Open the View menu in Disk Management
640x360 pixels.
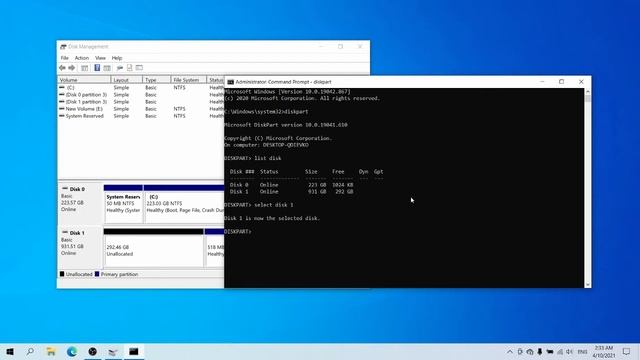(x=100, y=58)
